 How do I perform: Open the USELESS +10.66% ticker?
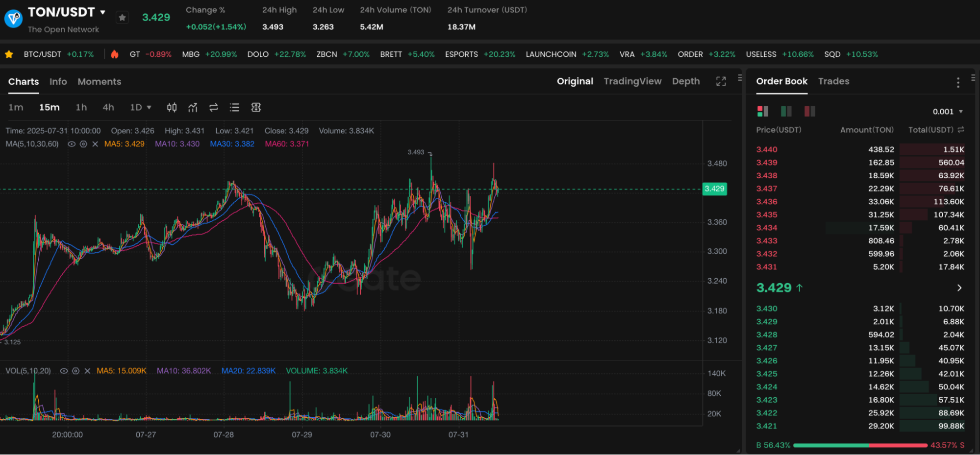coord(779,54)
